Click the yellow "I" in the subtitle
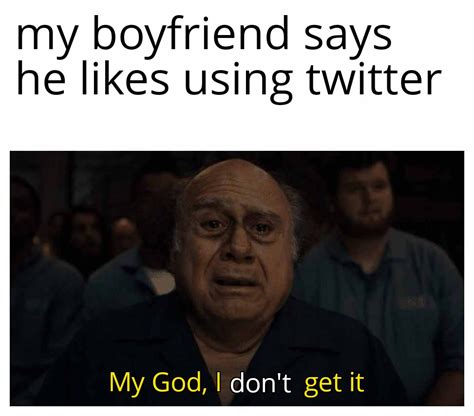The height and width of the screenshot is (416, 474). [x=218, y=382]
